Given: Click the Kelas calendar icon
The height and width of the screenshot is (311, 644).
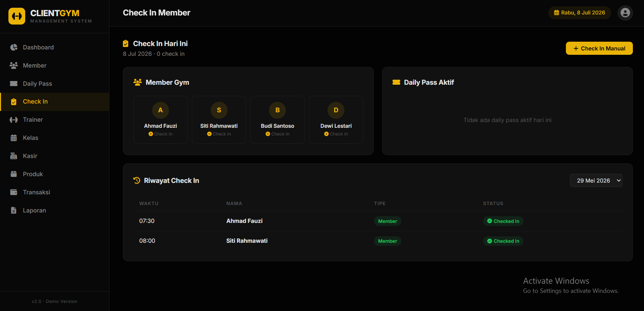Looking at the screenshot, I should tap(14, 138).
